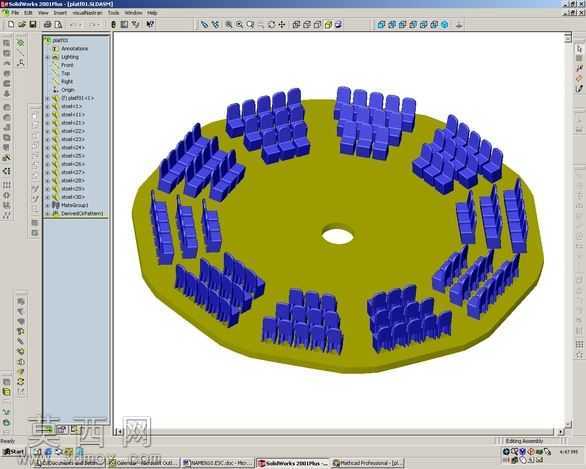Pick the Select arrow in right toolbar

point(579,49)
